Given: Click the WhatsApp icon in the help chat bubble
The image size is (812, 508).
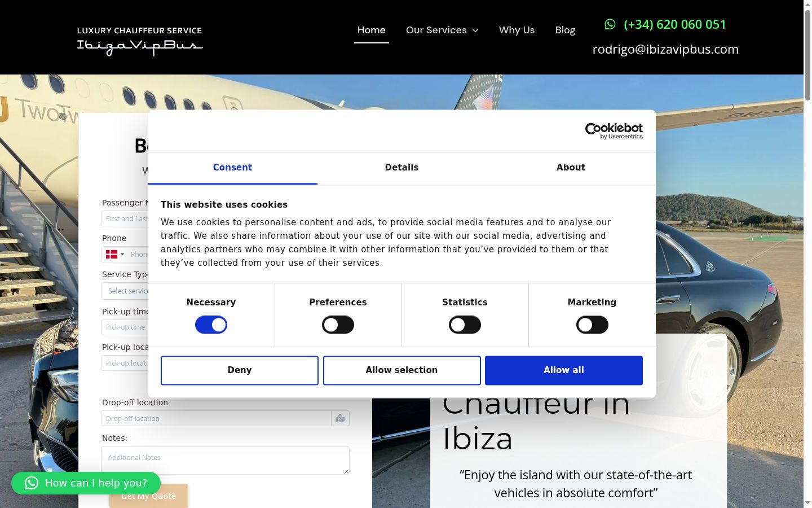Looking at the screenshot, I should [32, 483].
